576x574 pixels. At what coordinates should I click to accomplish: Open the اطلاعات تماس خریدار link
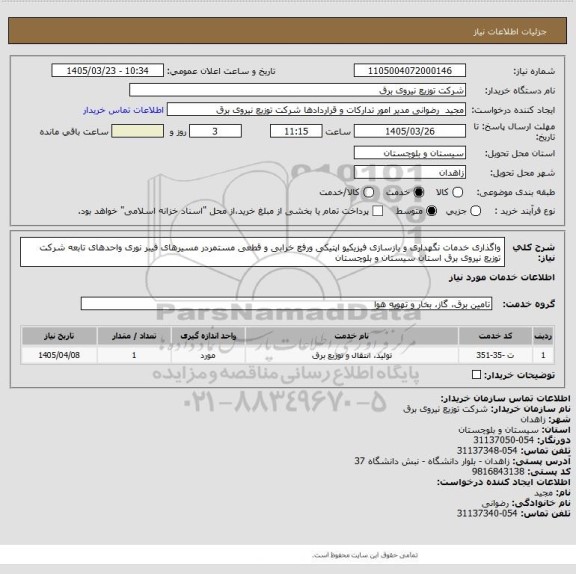(123, 110)
